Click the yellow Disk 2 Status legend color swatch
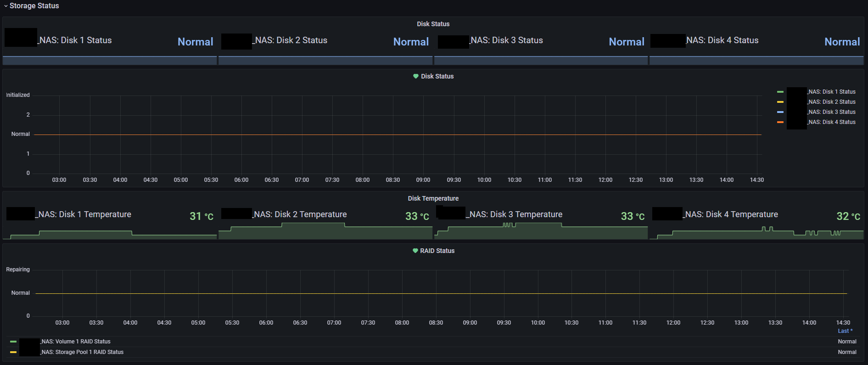The width and height of the screenshot is (868, 365). (x=780, y=102)
